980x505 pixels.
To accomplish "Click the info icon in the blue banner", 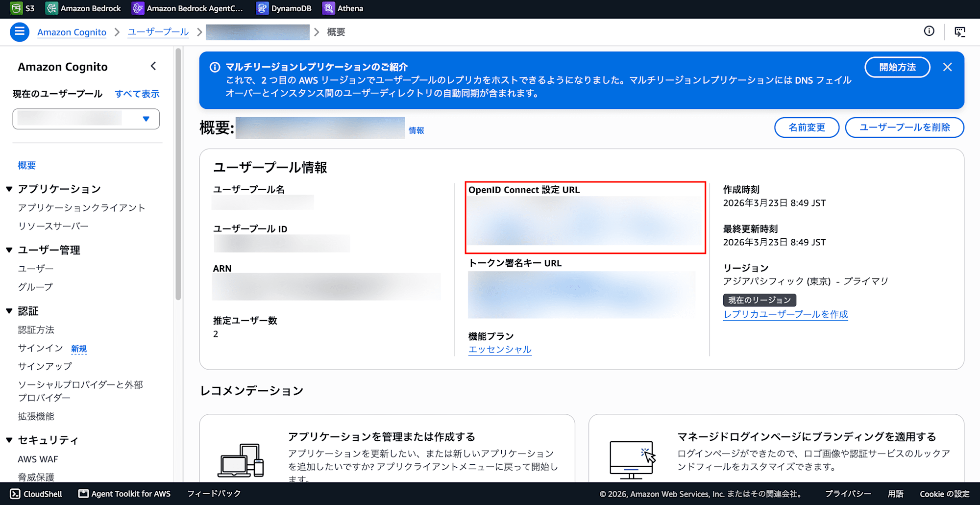I will 215,67.
